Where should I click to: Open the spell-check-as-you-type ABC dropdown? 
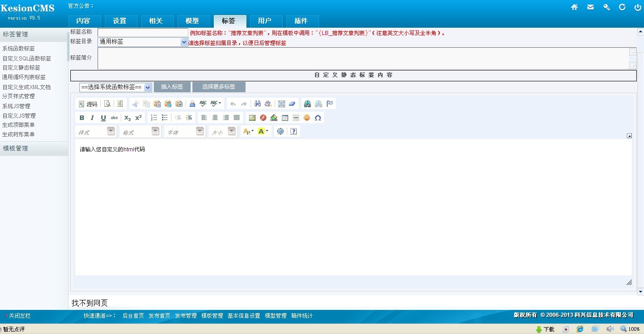[x=216, y=104]
